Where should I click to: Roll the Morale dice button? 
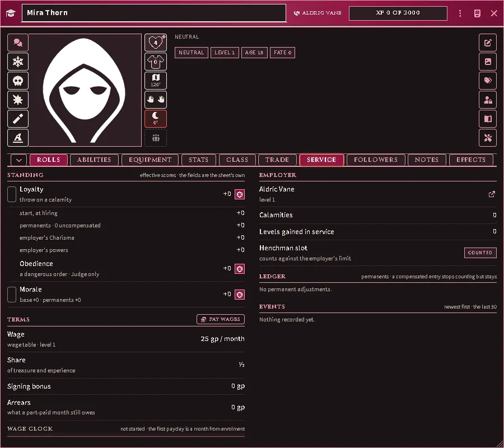pos(240,295)
